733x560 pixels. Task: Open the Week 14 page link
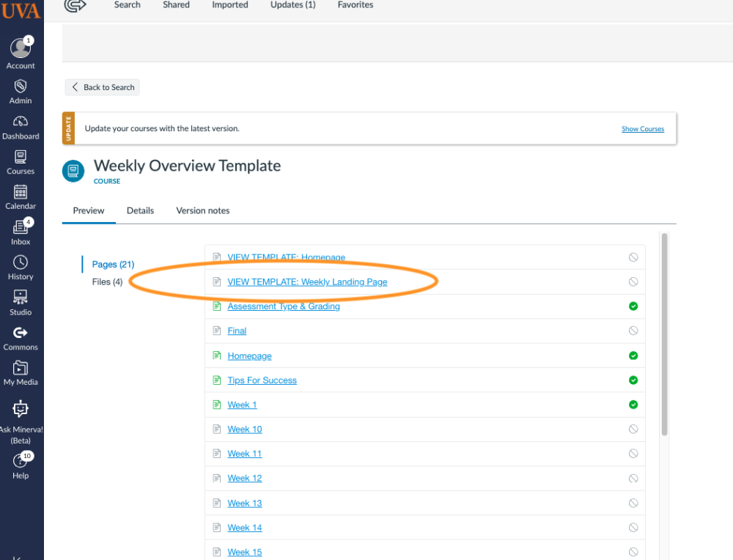tap(245, 528)
